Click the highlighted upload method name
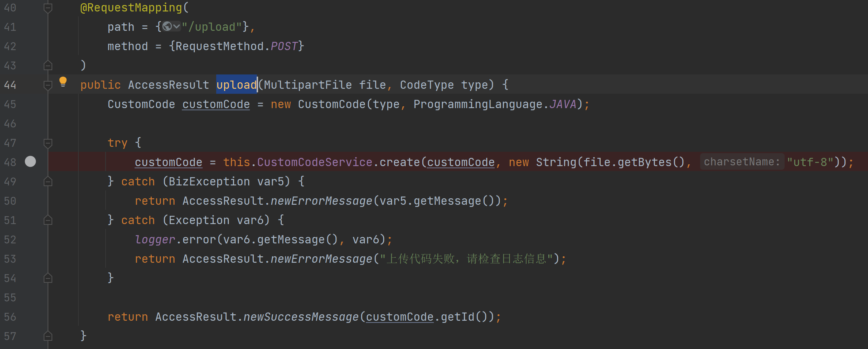This screenshot has width=868, height=349. (x=236, y=85)
